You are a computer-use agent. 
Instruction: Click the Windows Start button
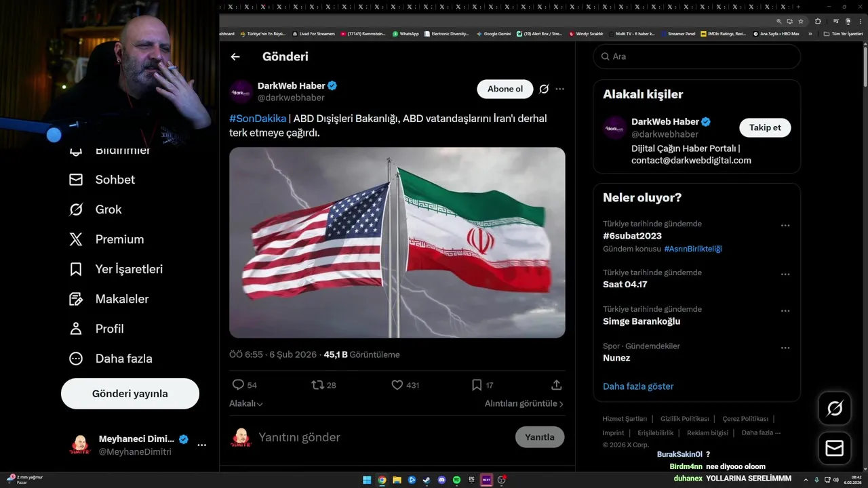click(367, 480)
